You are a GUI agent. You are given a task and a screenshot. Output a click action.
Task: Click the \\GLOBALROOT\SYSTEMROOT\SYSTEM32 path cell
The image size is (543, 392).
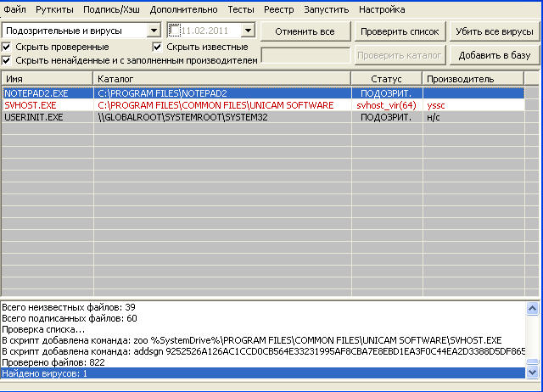[x=222, y=117]
